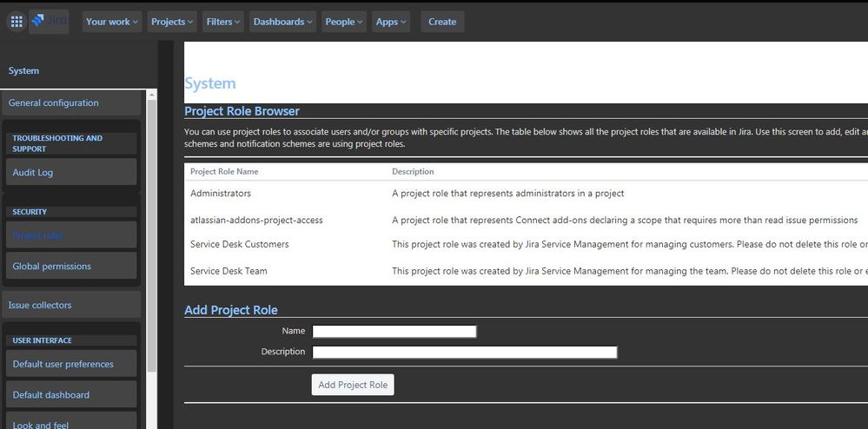Click the TROUBLESHOOTING AND SUPPORT section label

pos(57,143)
